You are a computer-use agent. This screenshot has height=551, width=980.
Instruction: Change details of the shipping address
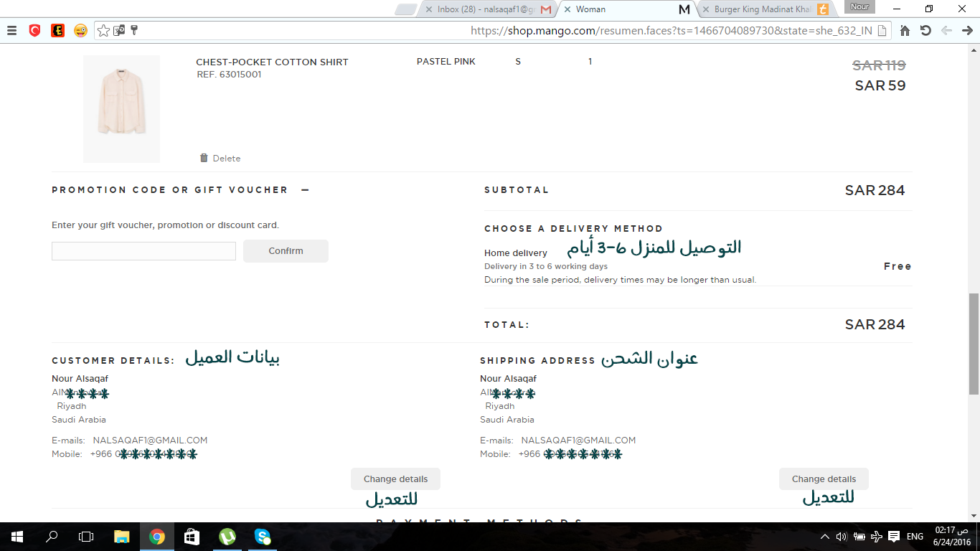[823, 479]
